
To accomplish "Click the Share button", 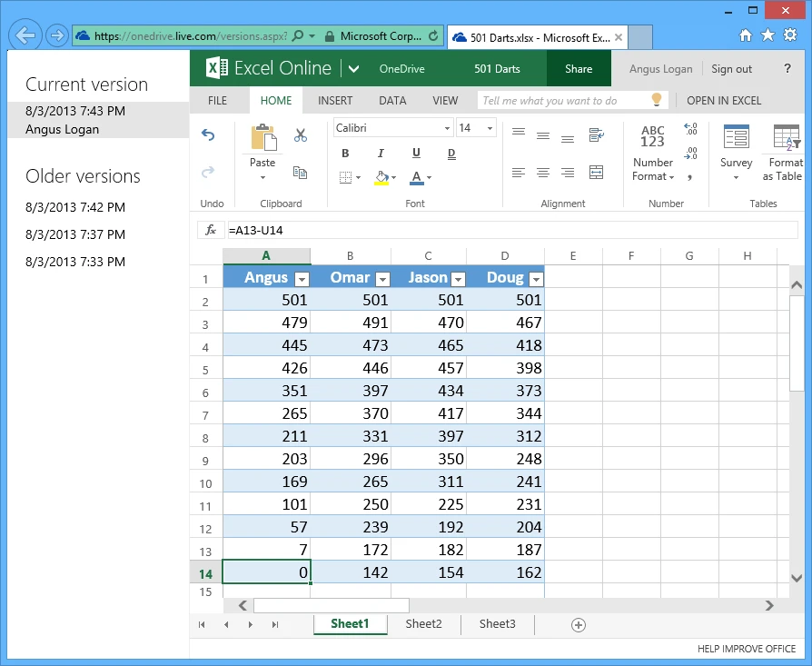I will click(x=579, y=68).
